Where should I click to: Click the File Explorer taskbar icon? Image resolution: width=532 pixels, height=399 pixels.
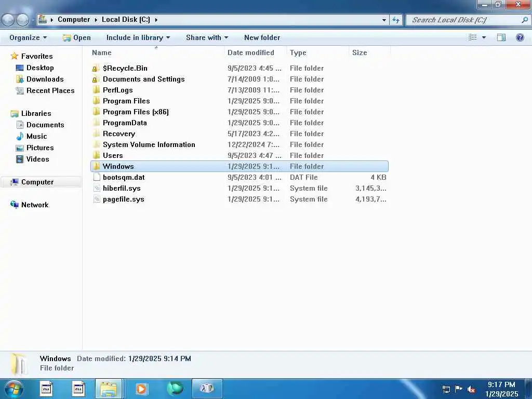click(109, 389)
